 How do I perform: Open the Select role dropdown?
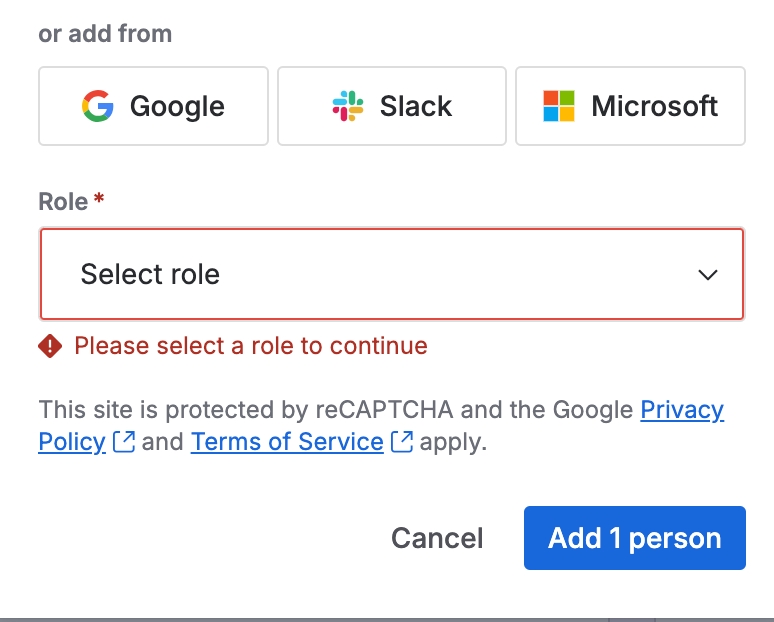click(391, 274)
